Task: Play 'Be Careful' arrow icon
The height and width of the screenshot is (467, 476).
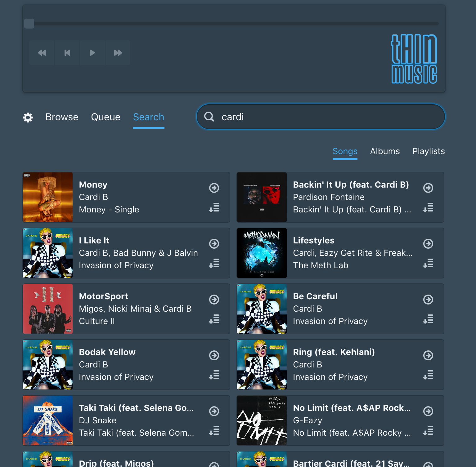Action: pyautogui.click(x=428, y=300)
